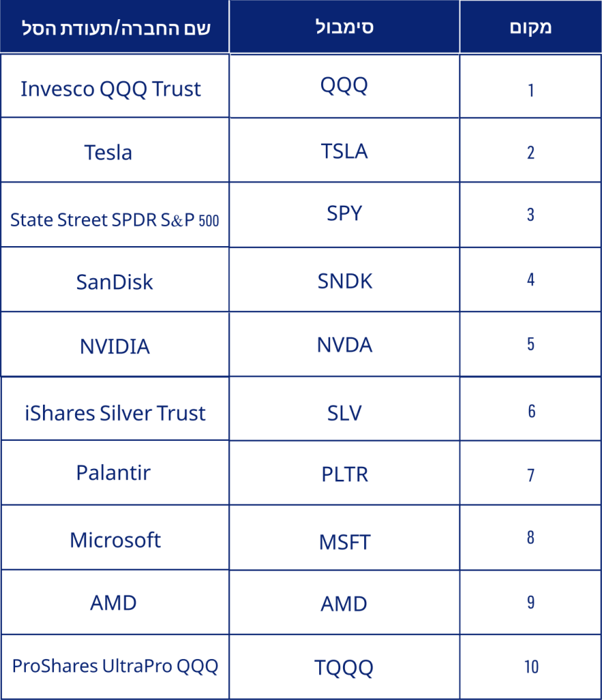The height and width of the screenshot is (700, 602).
Task: Click the QQQ symbol cell
Action: tap(344, 85)
